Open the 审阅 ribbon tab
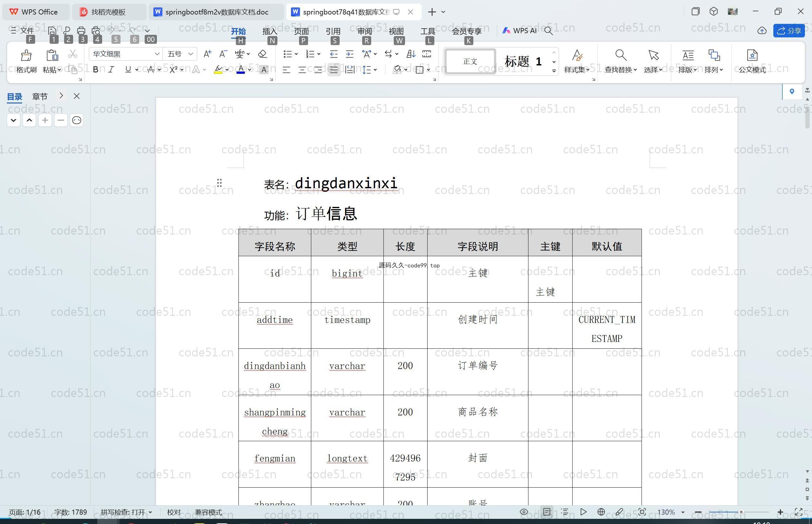 point(365,31)
